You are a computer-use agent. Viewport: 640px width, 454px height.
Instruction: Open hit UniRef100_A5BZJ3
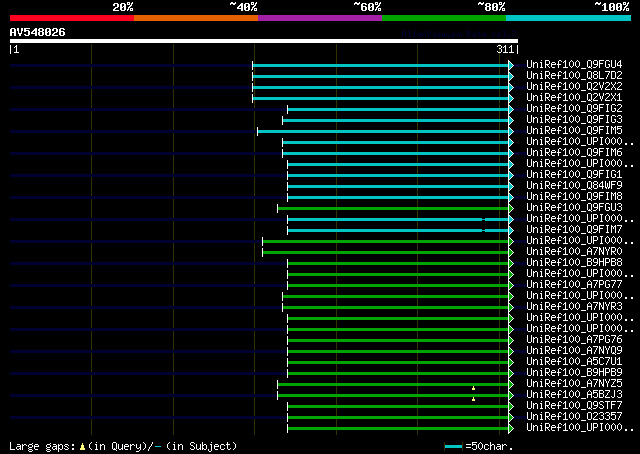(574, 395)
